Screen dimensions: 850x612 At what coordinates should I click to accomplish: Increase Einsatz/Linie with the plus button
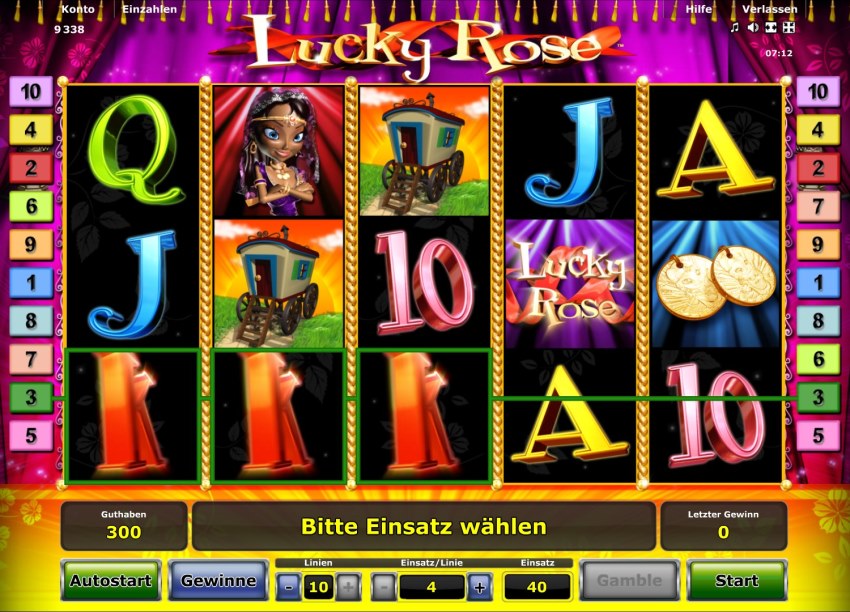click(480, 587)
